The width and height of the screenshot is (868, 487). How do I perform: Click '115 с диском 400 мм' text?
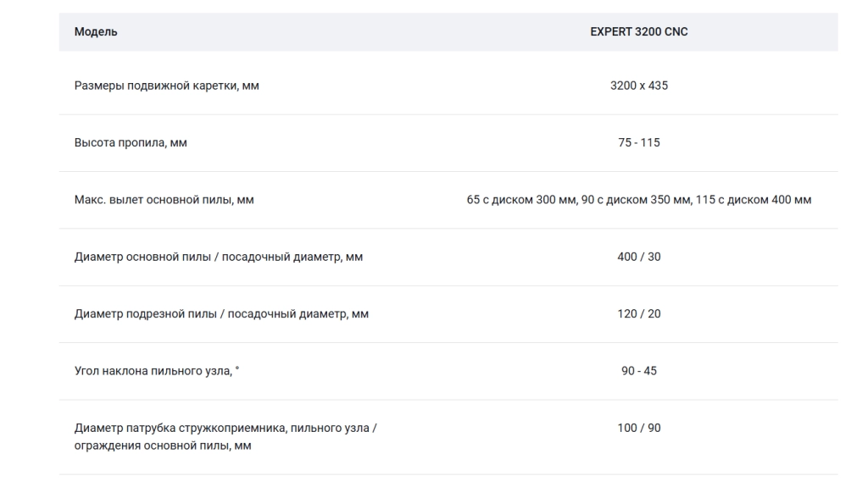(754, 200)
